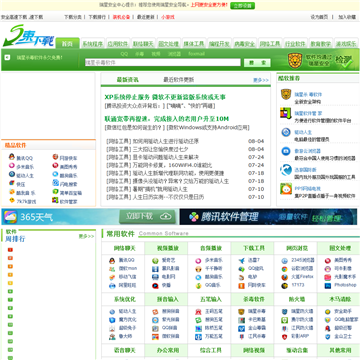
Task: Click the PPS网络电视 orange icon
Action: pos(286,189)
